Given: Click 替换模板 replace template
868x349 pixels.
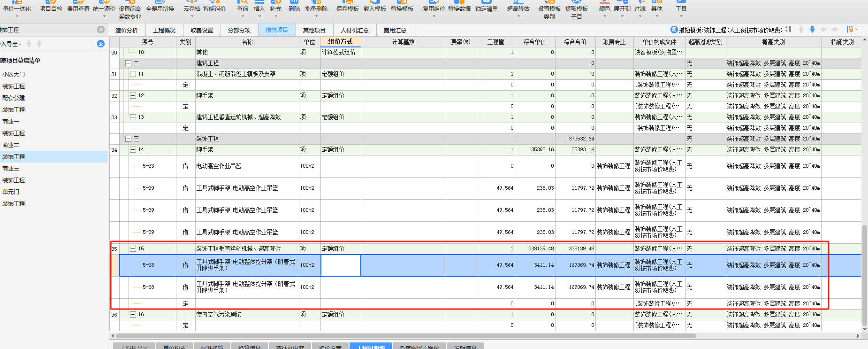Looking at the screenshot, I should pyautogui.click(x=402, y=6).
